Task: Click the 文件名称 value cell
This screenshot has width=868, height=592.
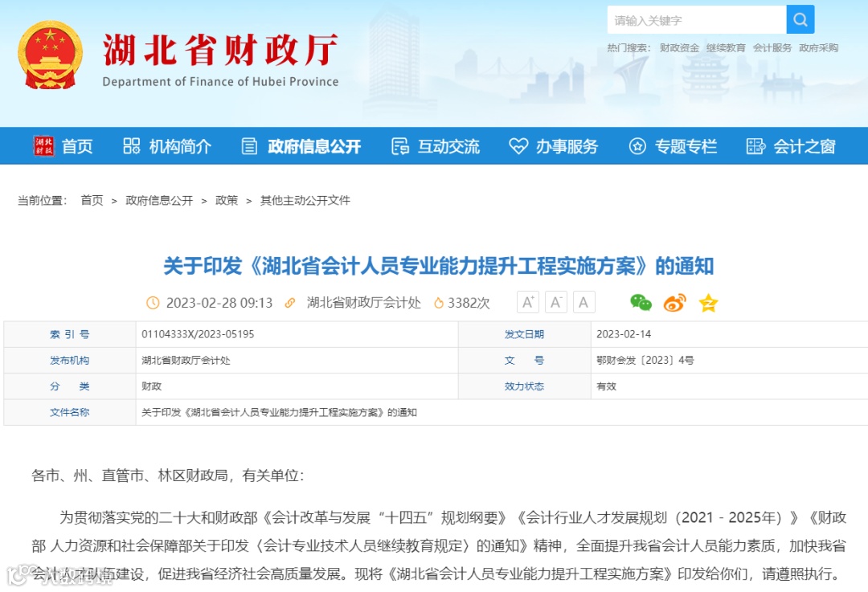Action: point(502,412)
